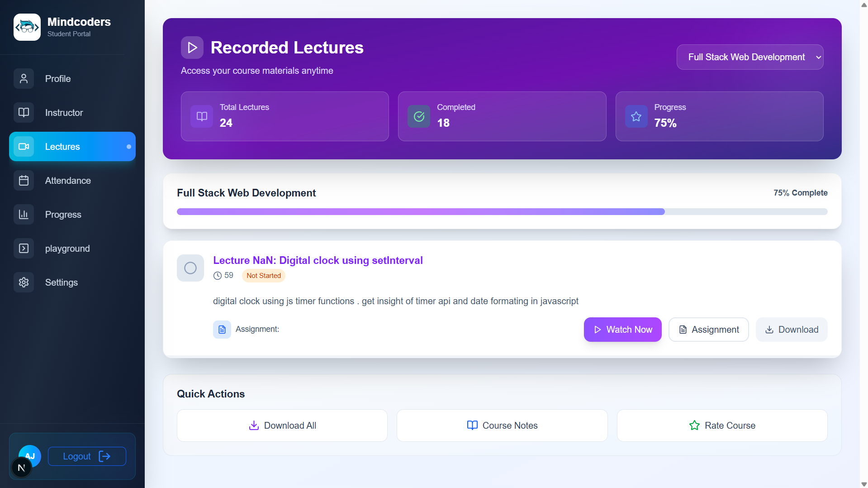Open the Lecture NaN Digital clock link
Screen dimensions: 868x488
pos(318,260)
